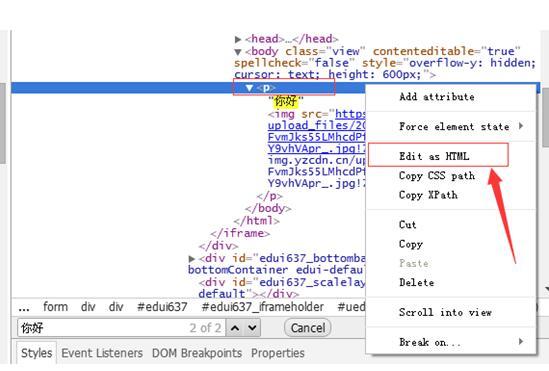This screenshot has width=549, height=371.
Task: Open Force element state submenu arrow
Action: point(521,126)
